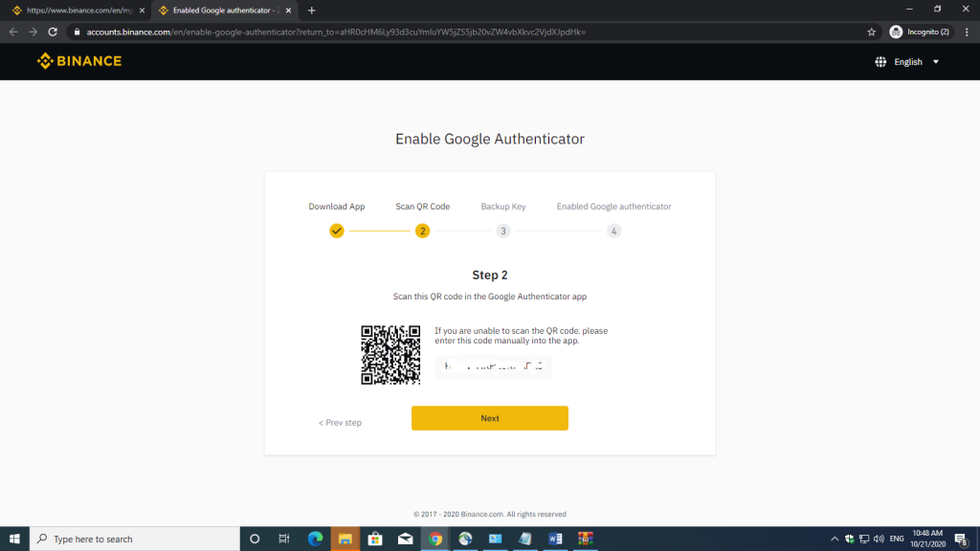Click the taskbar search box
The width and height of the screenshot is (980, 551).
click(134, 539)
